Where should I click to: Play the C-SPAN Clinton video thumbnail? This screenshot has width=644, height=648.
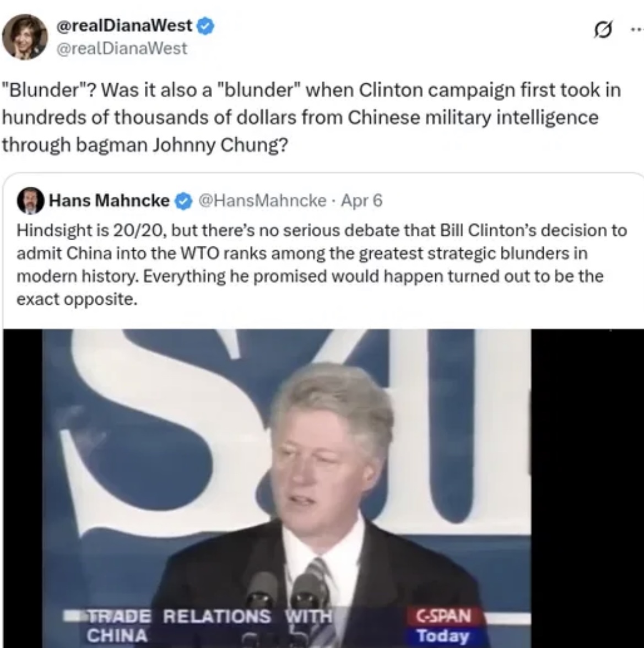point(286,488)
